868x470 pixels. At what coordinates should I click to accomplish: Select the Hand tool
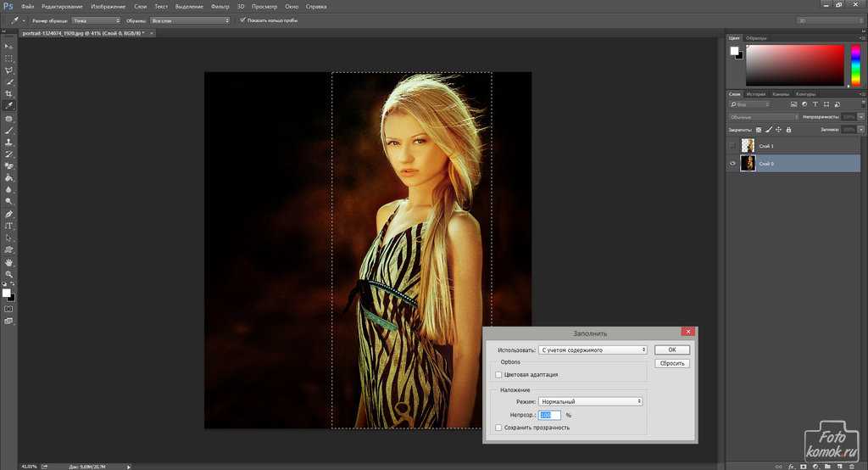(8, 263)
